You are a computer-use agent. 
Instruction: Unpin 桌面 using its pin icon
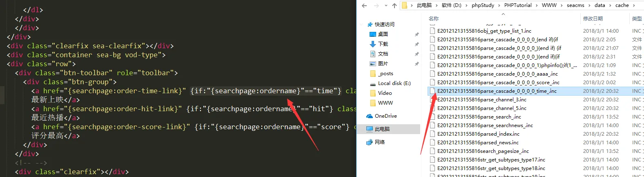(417, 34)
